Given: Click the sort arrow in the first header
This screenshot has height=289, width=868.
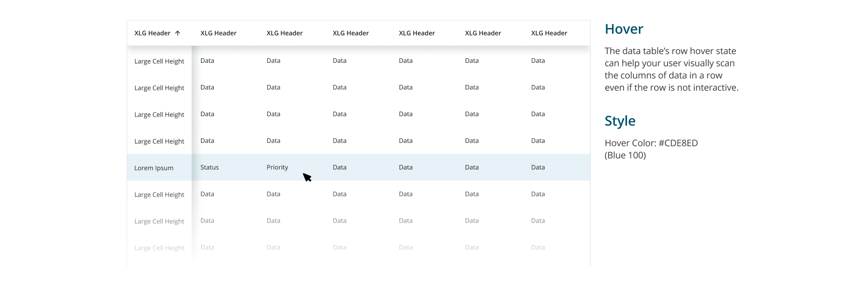Looking at the screenshot, I should (178, 33).
